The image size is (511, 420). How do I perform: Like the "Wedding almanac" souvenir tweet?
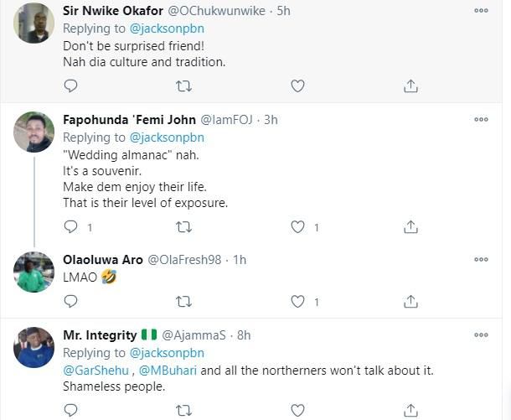(297, 226)
